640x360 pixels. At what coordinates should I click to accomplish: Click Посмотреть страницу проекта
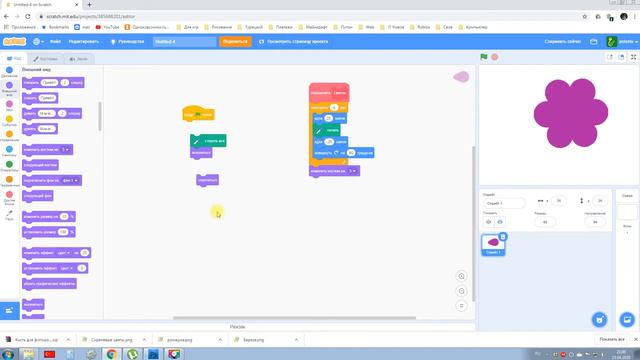293,41
